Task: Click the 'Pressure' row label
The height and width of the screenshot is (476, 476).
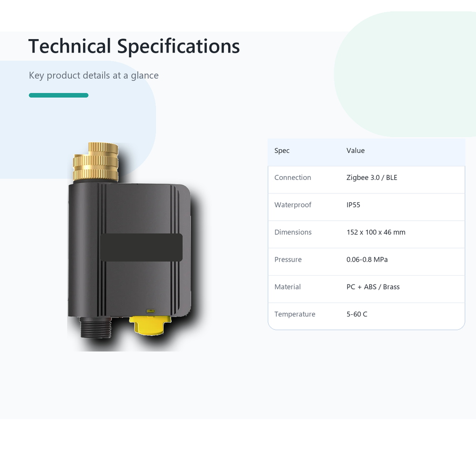Action: 288,259
